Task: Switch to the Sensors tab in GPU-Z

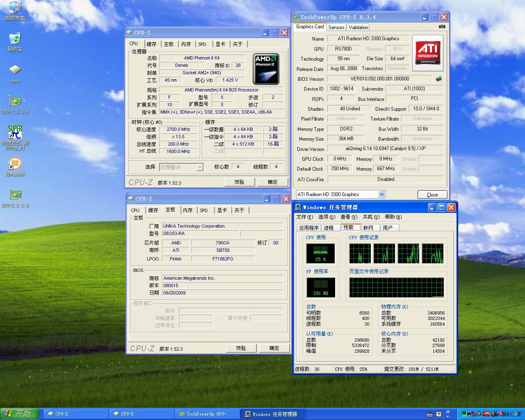Action: 336,27
